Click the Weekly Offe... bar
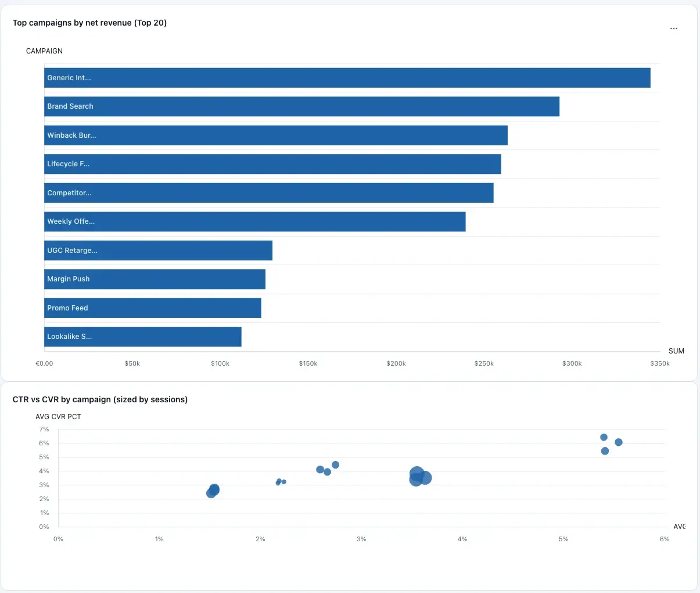 point(254,222)
